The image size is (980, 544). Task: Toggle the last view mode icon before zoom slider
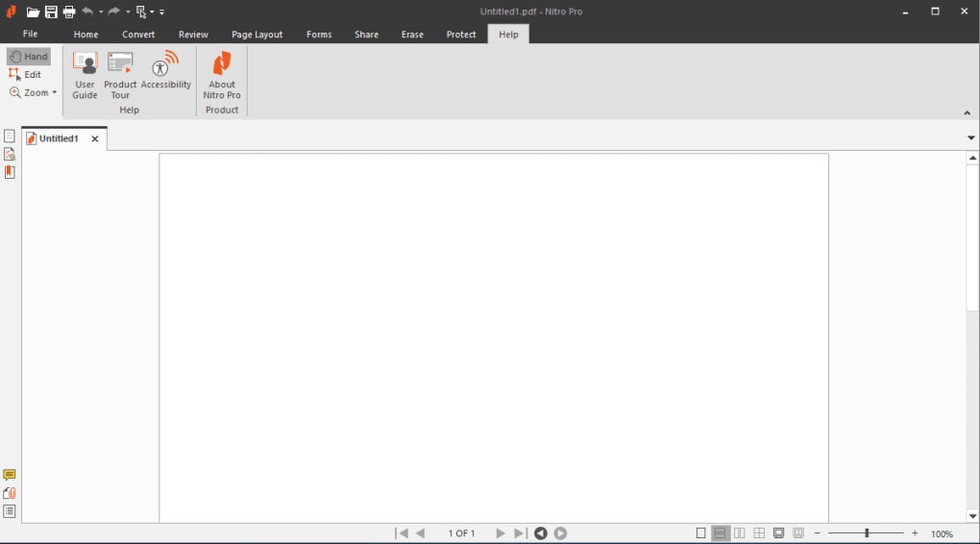(x=798, y=533)
